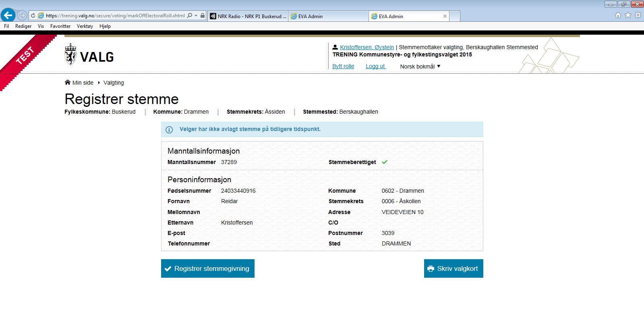Click Kommune value 0602 - Drammen
Image resolution: width=644 pixels, height=312 pixels.
[x=403, y=191]
